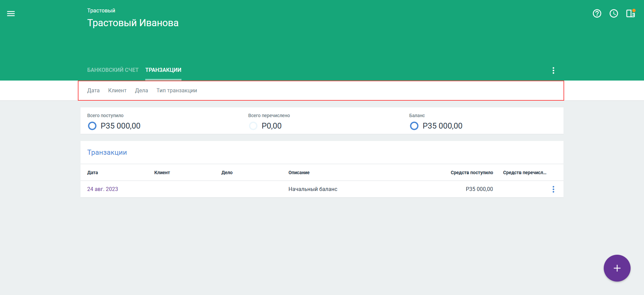Screen dimensions: 644x295
Task: Open the Дата filter dropdown
Action: [93, 91]
